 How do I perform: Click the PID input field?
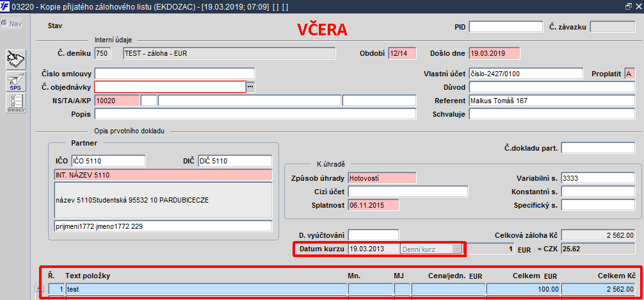pyautogui.click(x=506, y=27)
